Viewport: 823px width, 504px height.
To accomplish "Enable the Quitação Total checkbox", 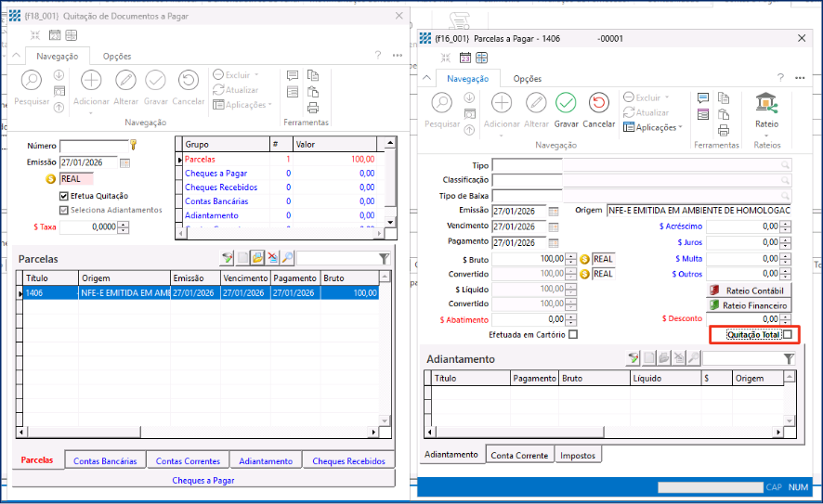I will (x=788, y=334).
